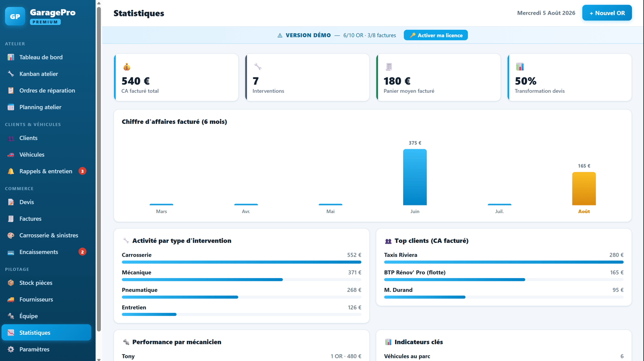Select the Carrosserie & sinistres palette icon
Screen dimensions: 644x361
[11, 236]
